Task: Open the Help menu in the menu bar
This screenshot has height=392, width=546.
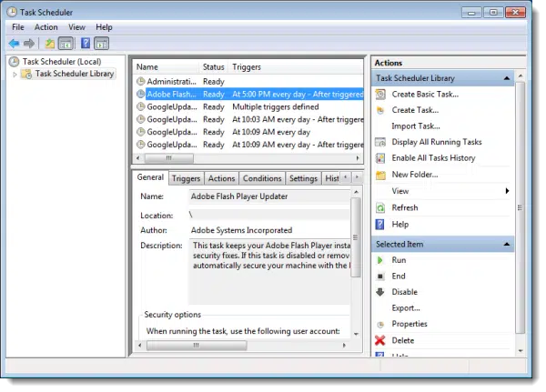Action: click(104, 27)
